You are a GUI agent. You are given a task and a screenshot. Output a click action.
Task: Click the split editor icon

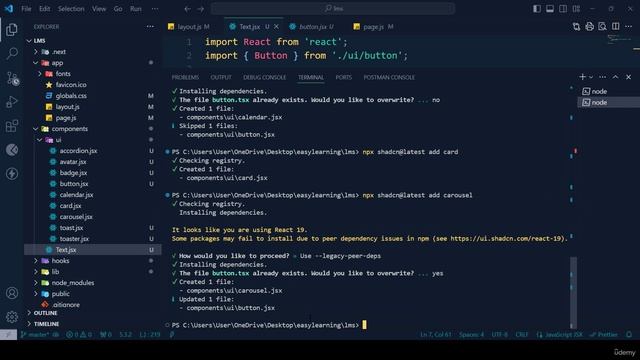[616, 27]
